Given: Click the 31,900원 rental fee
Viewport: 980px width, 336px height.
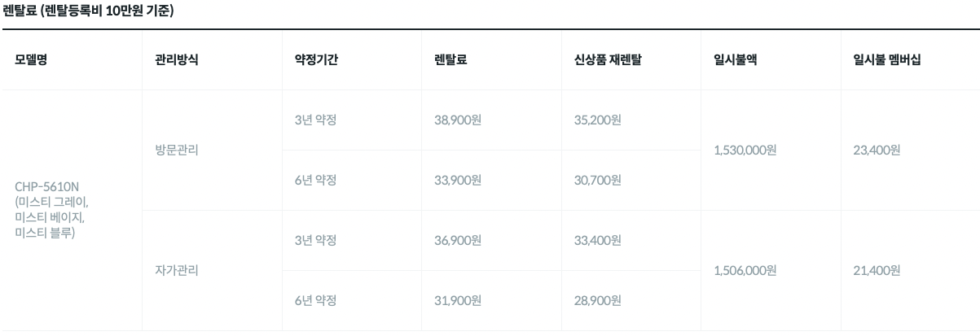Looking at the screenshot, I should 458,300.
